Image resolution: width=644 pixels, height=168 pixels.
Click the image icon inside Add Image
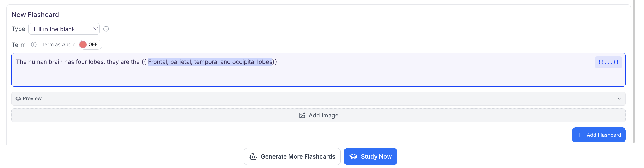point(302,115)
